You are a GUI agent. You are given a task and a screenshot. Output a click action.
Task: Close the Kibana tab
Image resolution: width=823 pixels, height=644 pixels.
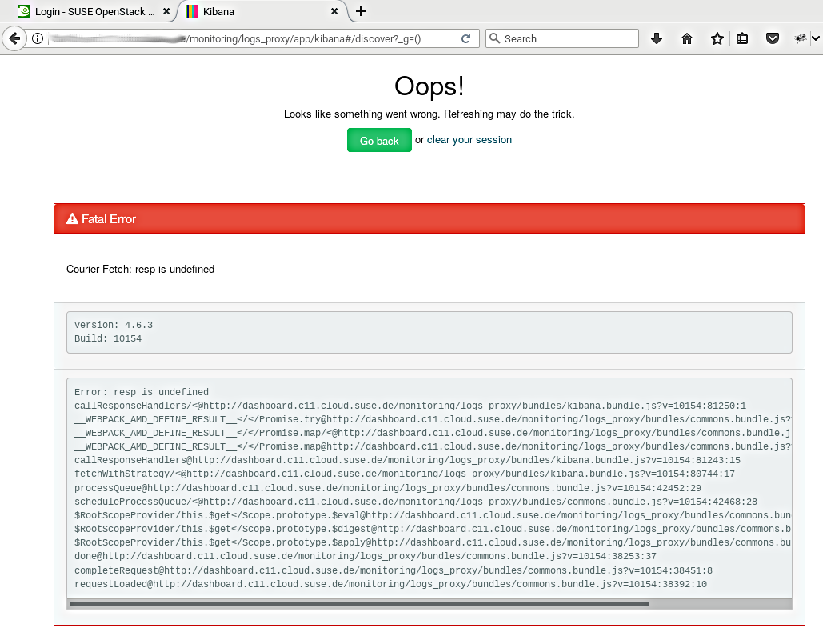tap(336, 12)
